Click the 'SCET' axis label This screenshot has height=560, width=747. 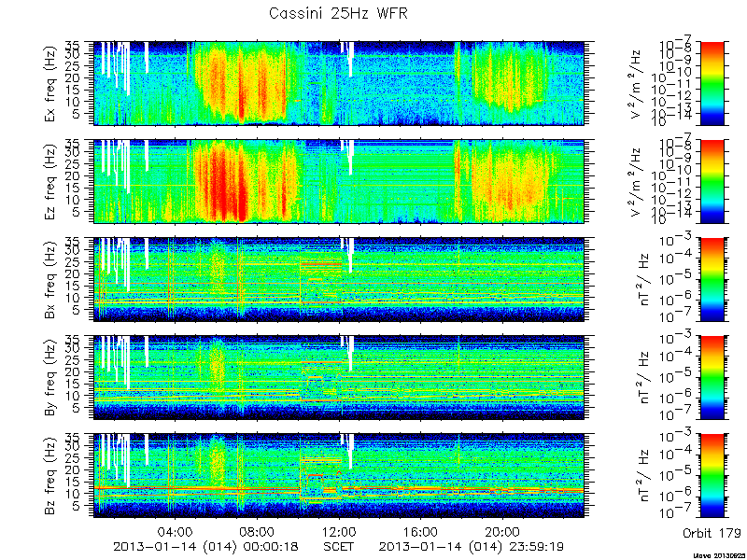(x=339, y=546)
